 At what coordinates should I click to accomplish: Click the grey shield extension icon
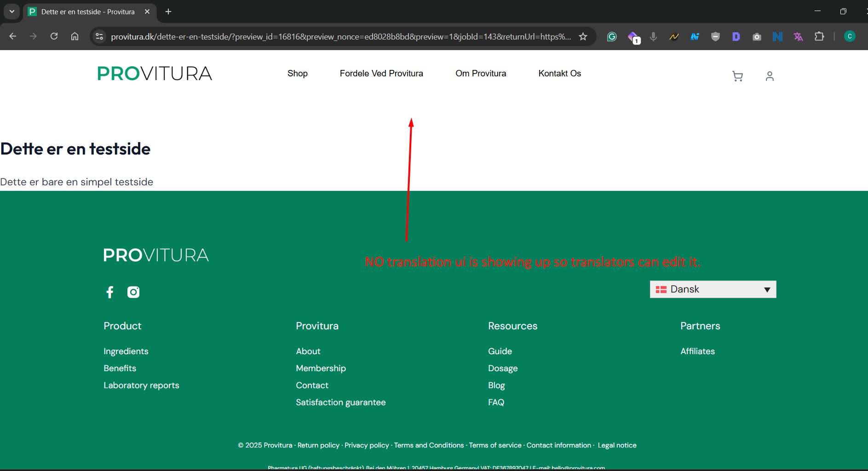point(715,37)
